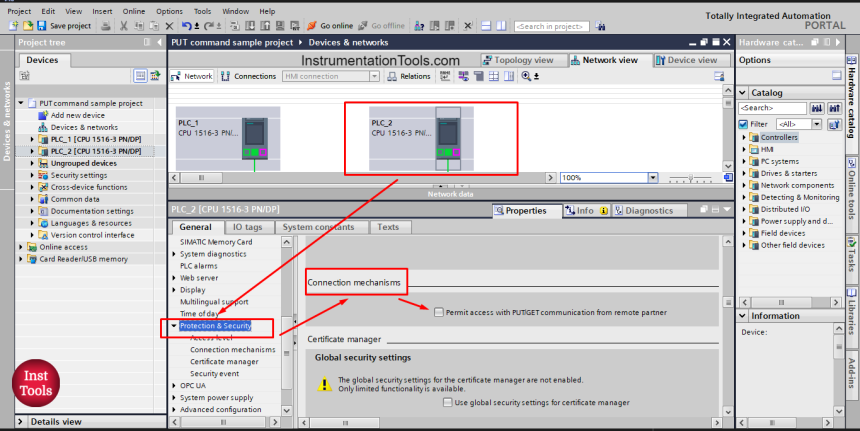Image resolution: width=860 pixels, height=431 pixels.
Task: Click the Redo arrow icon
Action: click(209, 26)
